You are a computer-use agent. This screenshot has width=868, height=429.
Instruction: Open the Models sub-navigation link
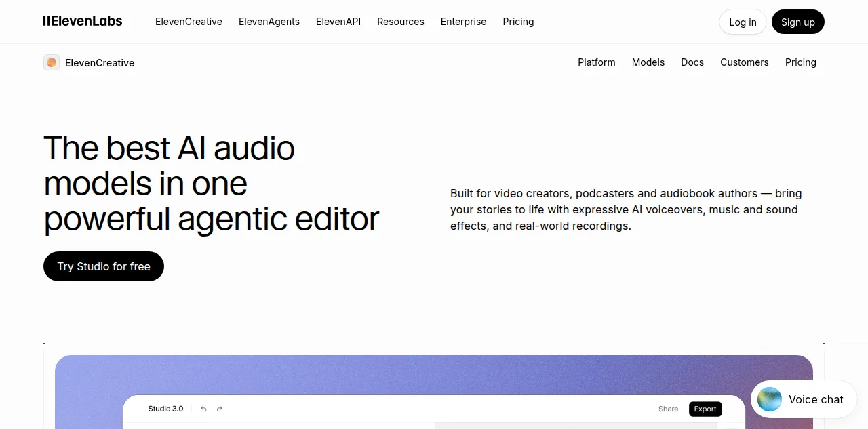point(648,62)
